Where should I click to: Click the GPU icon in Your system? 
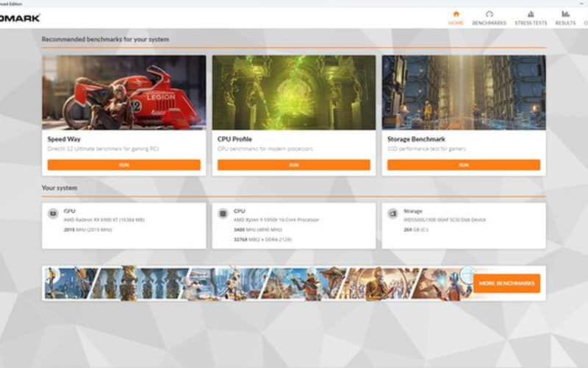[53, 213]
